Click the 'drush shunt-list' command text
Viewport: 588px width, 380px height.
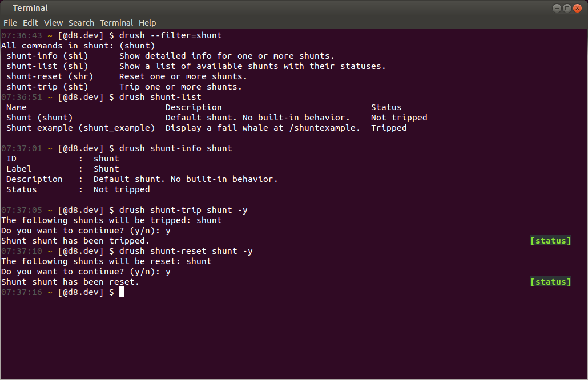pos(160,97)
